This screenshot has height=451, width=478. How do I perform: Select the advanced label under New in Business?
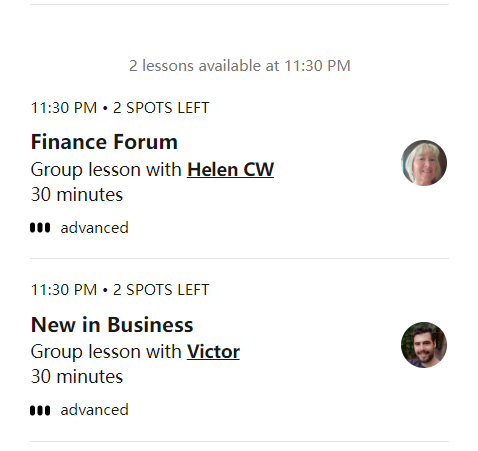pos(94,410)
